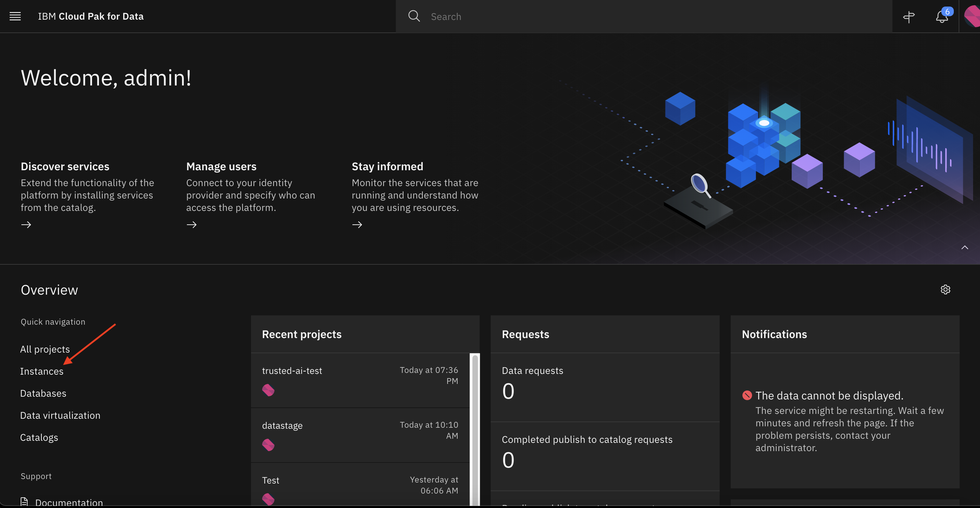
Task: Click the Requests card header
Action: [x=605, y=334]
